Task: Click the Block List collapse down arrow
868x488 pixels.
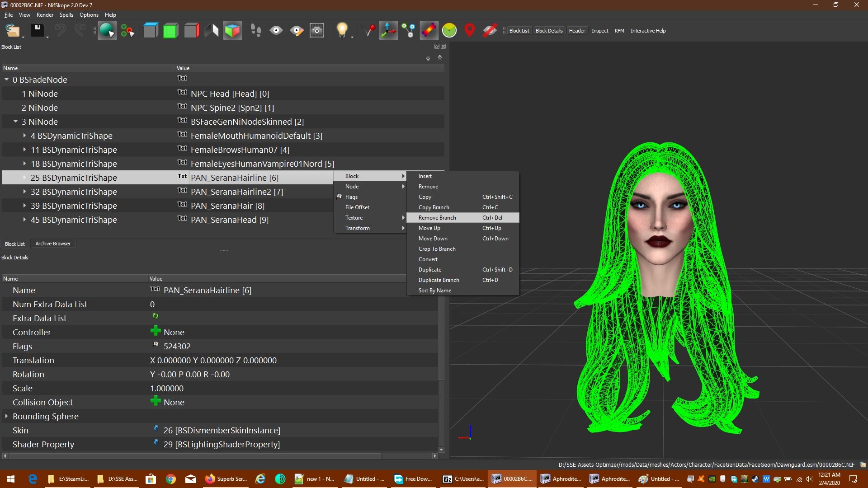Action: point(428,58)
